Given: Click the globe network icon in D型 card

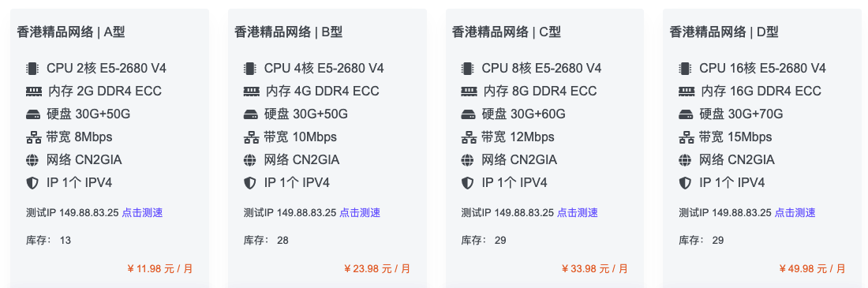Looking at the screenshot, I should click(x=686, y=160).
